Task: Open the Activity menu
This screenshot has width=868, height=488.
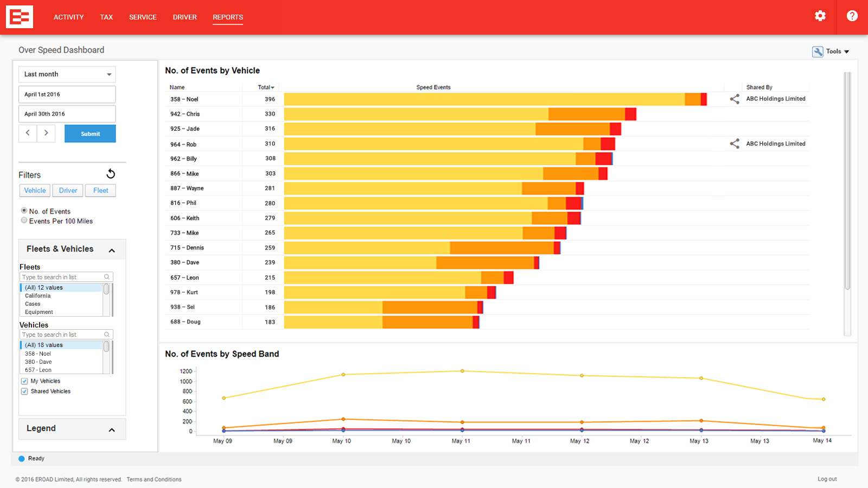Action: (x=68, y=17)
